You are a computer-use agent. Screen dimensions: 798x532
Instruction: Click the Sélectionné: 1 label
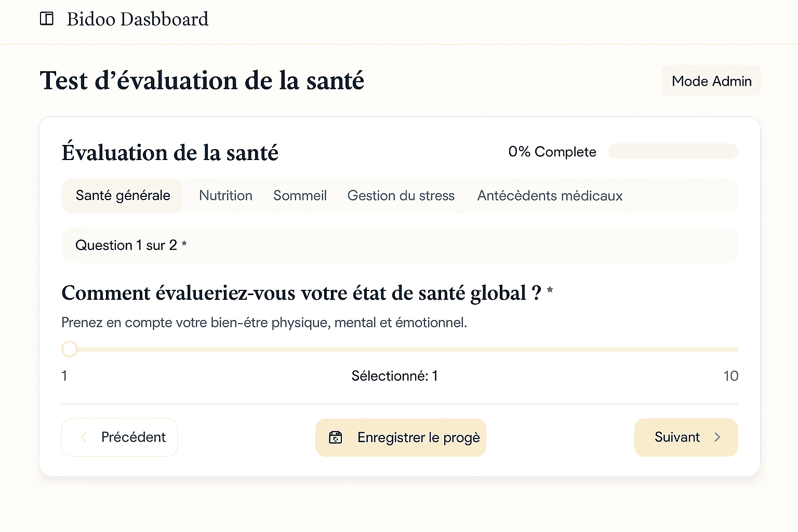point(394,376)
